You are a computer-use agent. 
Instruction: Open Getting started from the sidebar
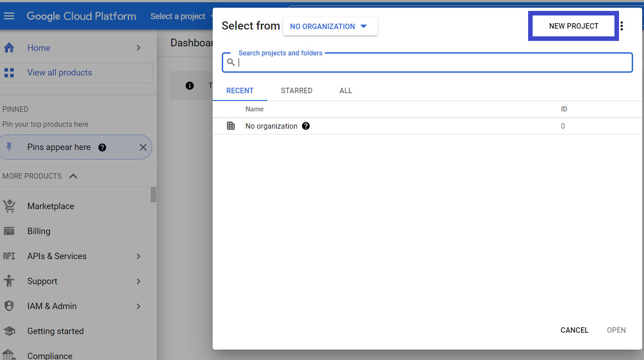(x=55, y=331)
